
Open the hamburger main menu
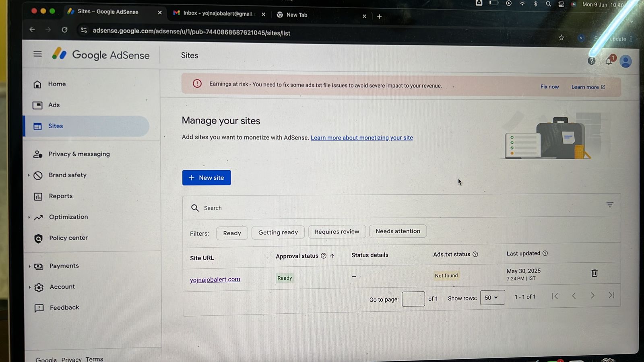tap(37, 54)
